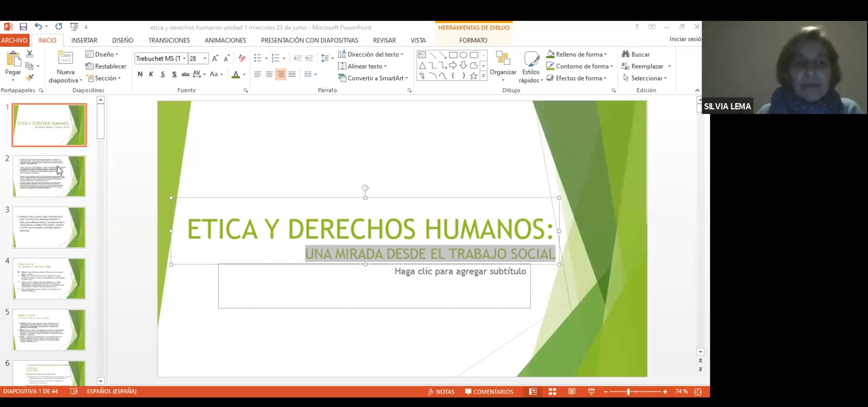The image size is (868, 407).
Task: Expand the Diseño layout dropdown
Action: point(103,54)
